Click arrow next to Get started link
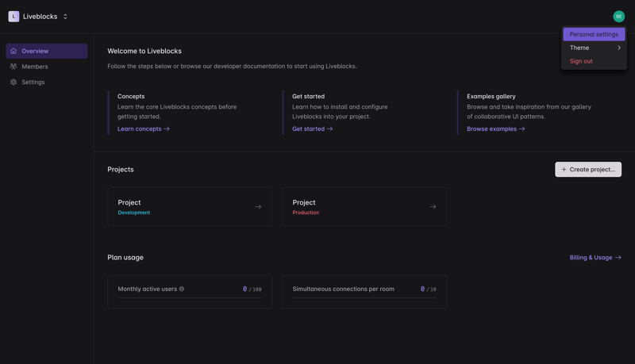The height and width of the screenshot is (364, 635). [x=329, y=128]
